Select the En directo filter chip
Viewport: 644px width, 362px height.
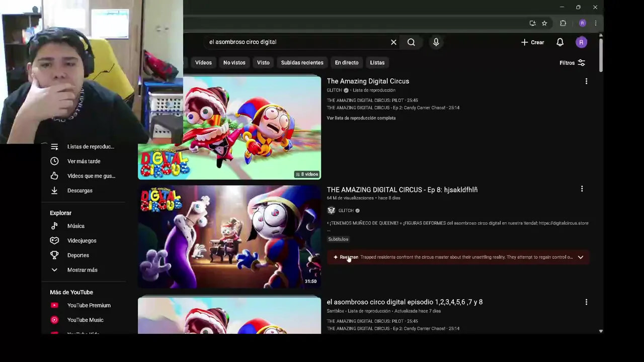[x=347, y=63]
